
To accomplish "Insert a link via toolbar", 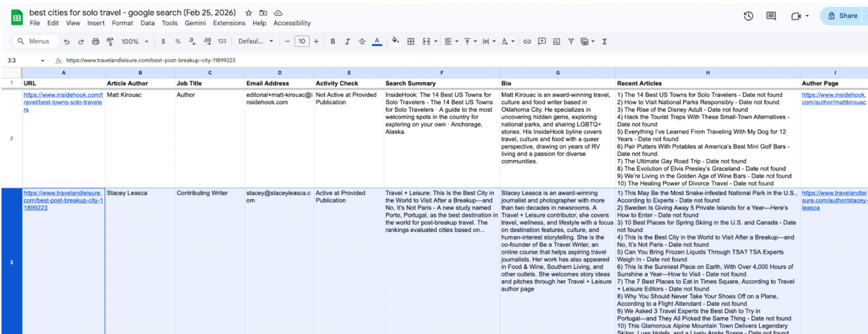I will click(x=527, y=42).
